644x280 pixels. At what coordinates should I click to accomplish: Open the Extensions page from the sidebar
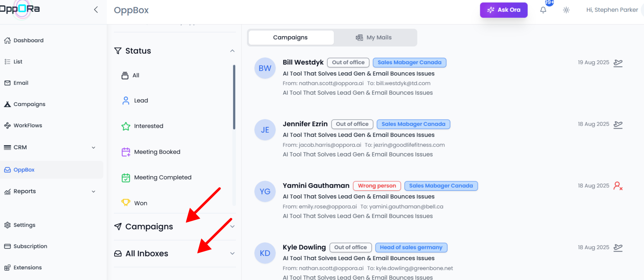coord(27,267)
